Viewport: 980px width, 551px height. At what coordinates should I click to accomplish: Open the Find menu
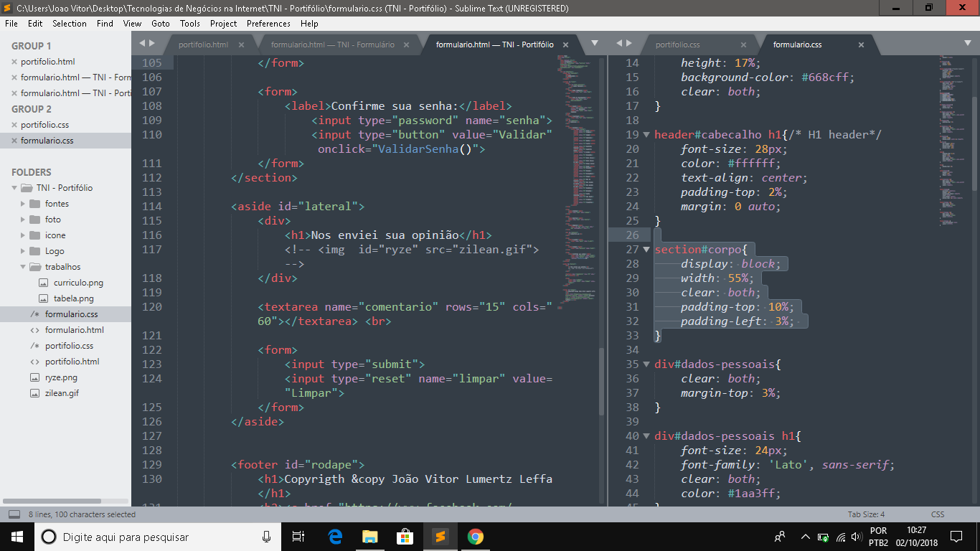pyautogui.click(x=105, y=24)
